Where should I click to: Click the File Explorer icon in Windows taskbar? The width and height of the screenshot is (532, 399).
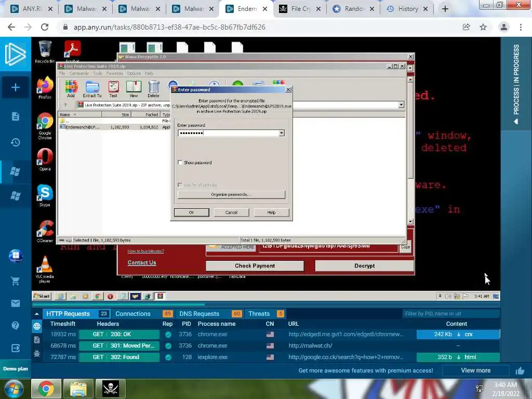tap(78, 389)
